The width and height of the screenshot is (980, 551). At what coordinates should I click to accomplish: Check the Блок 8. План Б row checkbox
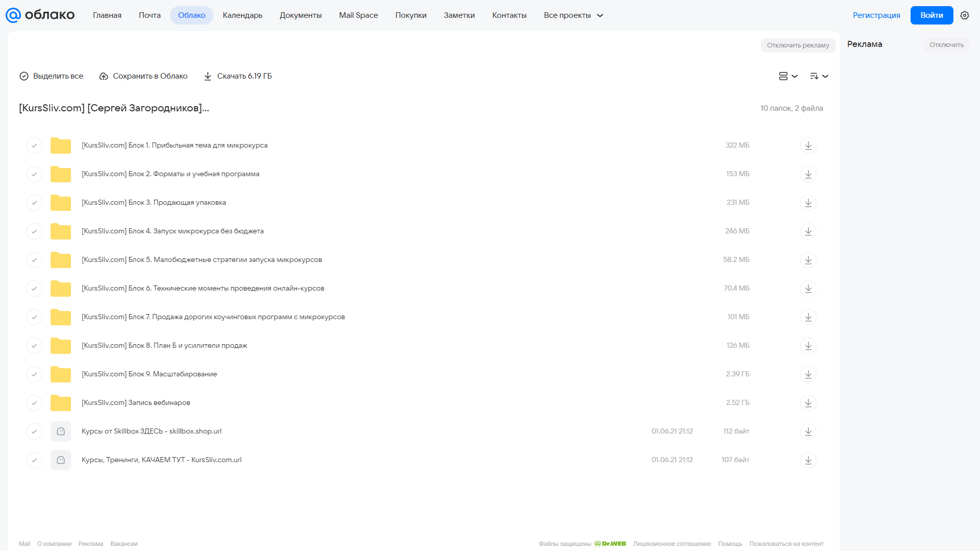pyautogui.click(x=34, y=346)
